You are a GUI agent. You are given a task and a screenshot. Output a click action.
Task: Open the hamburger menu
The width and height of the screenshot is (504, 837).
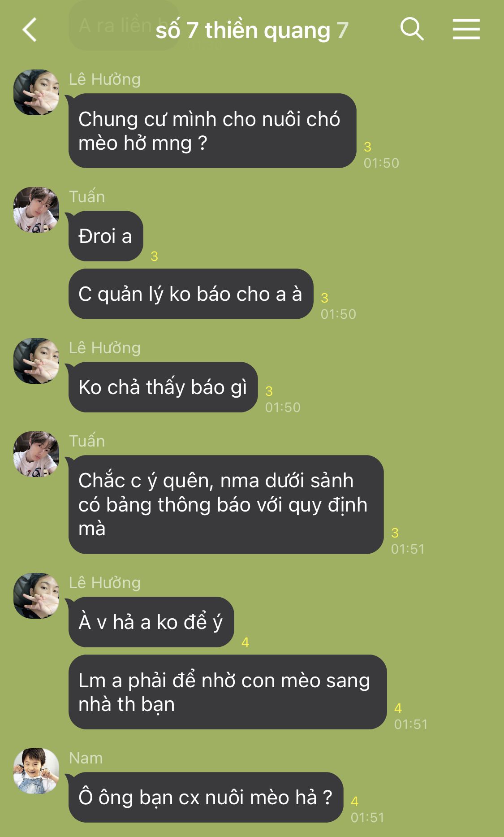click(466, 29)
